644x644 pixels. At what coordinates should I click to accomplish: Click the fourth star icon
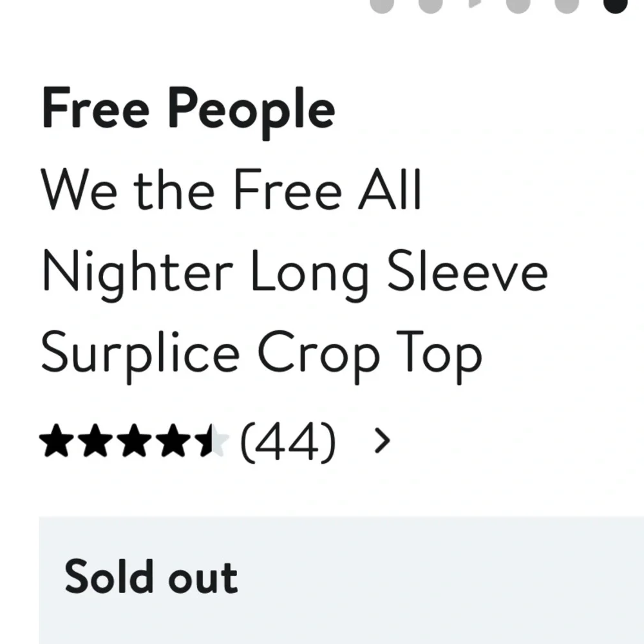[x=174, y=439]
